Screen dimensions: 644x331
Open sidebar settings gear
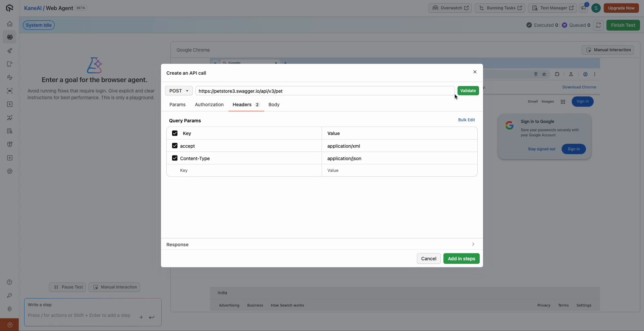click(x=10, y=171)
